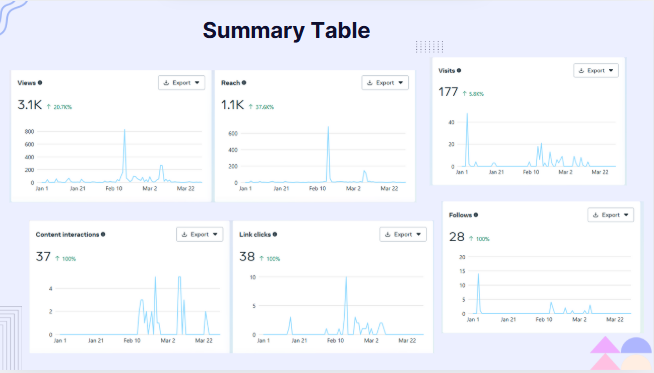The image size is (654, 373).
Task: Click download icon in Reach Export button
Action: coord(370,83)
